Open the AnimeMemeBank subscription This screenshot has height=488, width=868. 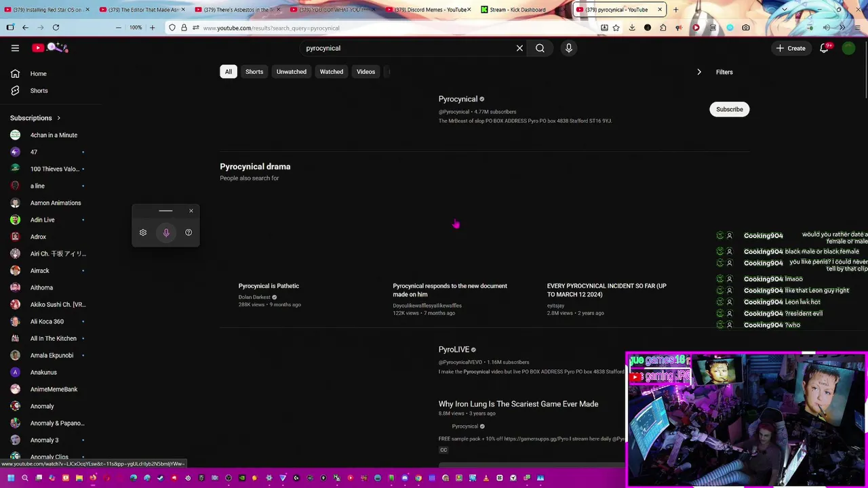tap(54, 389)
